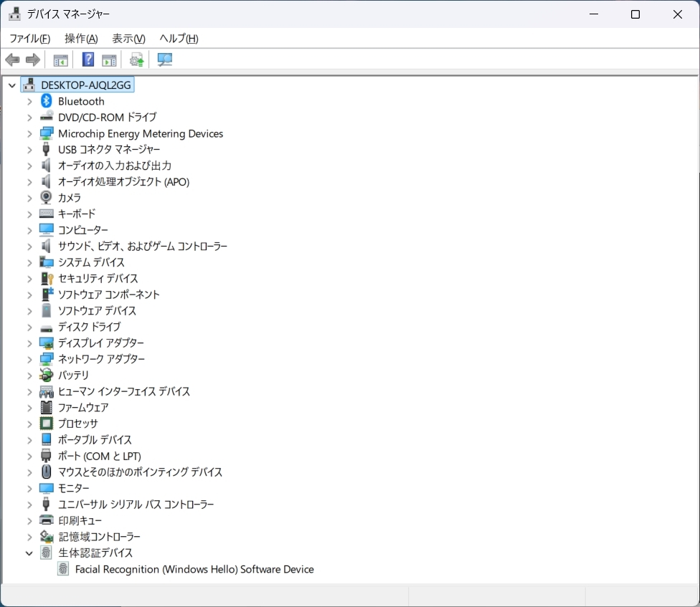Viewport: 700px width, 607px height.
Task: Open the ファイル(F) menu
Action: pos(29,39)
